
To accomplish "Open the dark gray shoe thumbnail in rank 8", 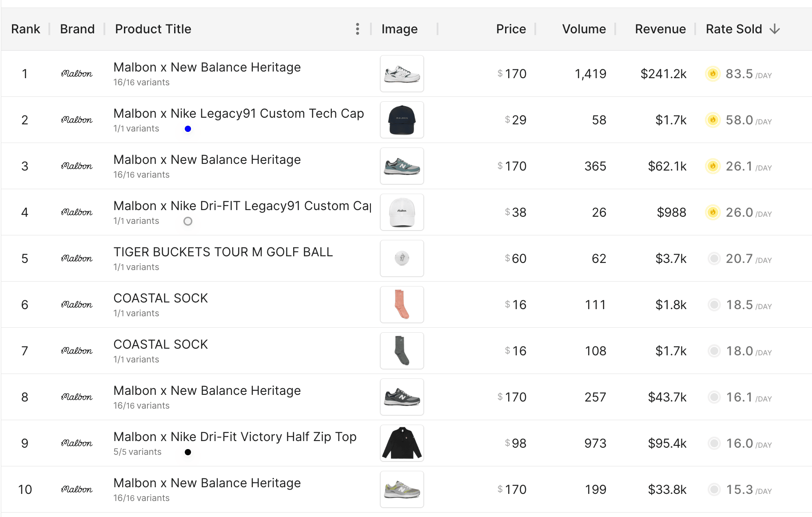I will coord(402,397).
